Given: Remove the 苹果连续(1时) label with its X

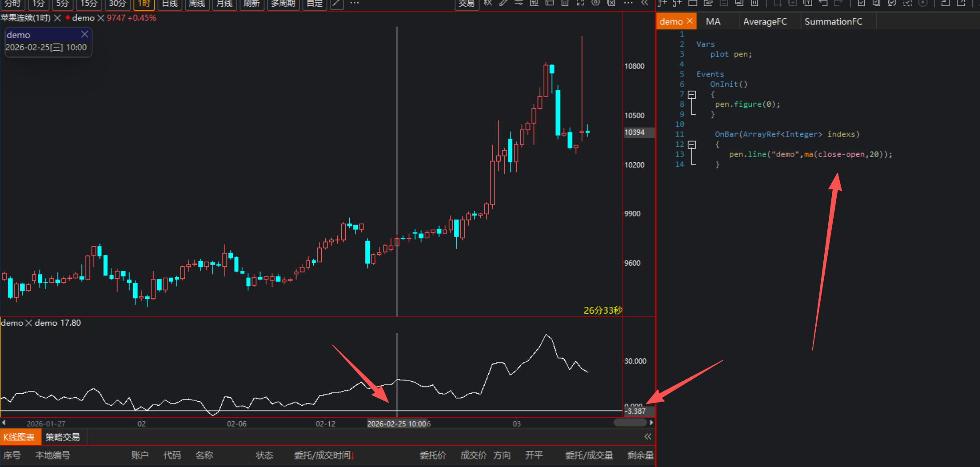Looking at the screenshot, I should point(57,18).
